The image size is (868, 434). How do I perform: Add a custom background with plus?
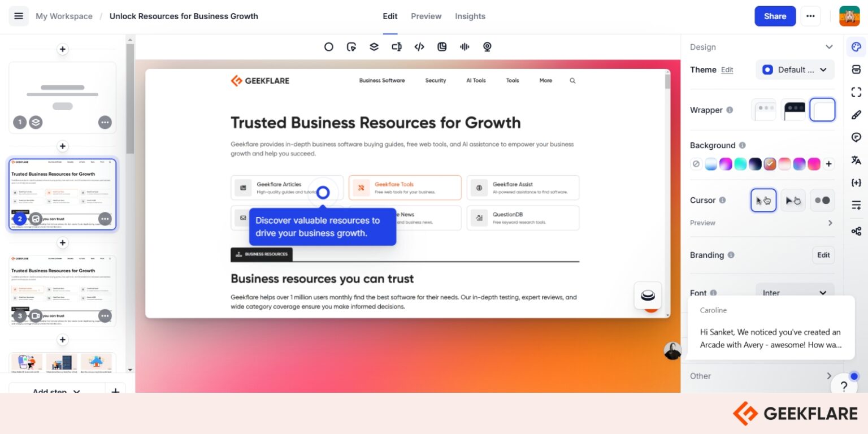click(x=828, y=164)
